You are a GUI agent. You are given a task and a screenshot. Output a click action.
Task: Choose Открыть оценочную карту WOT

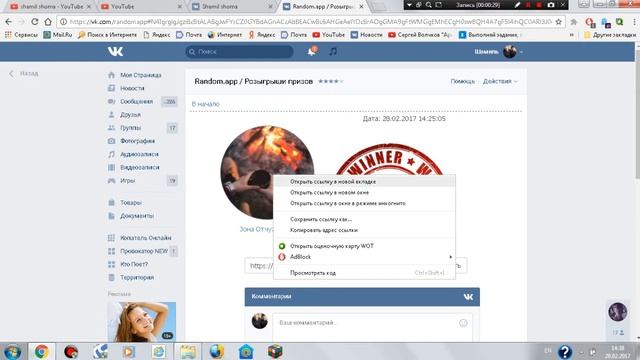(x=364, y=246)
